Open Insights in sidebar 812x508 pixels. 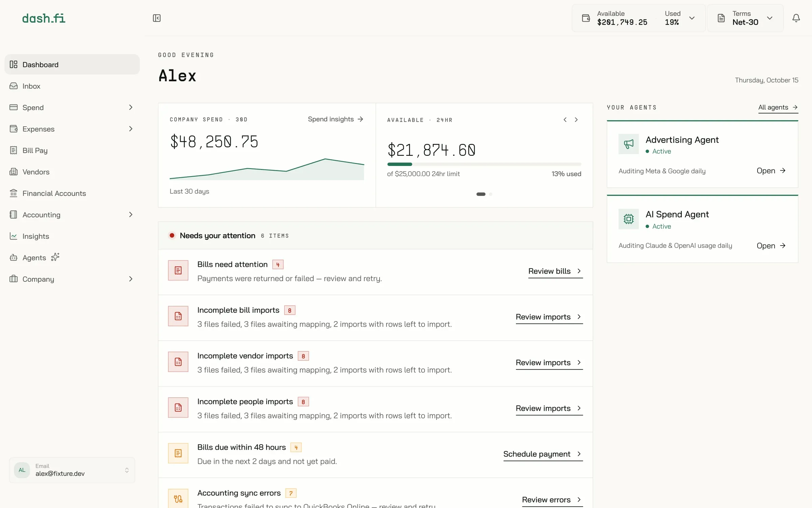72,236
